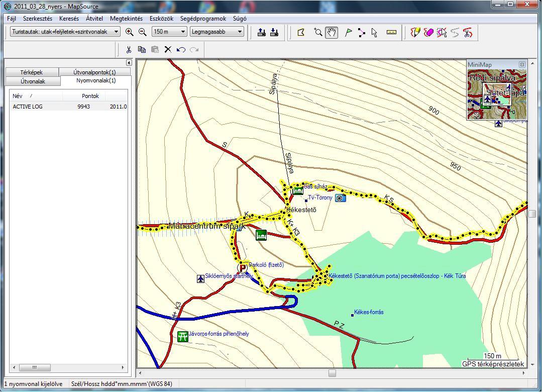The image size is (542, 392).
Task: Open the Fájl menu
Action: [x=12, y=19]
